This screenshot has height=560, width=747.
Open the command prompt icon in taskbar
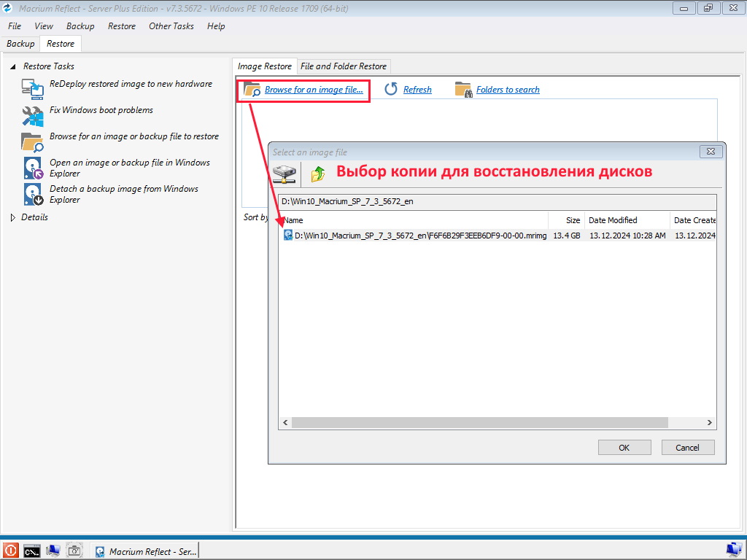pyautogui.click(x=31, y=551)
